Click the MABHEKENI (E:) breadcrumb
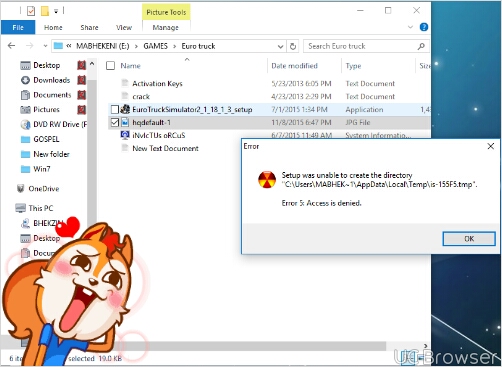This screenshot has width=502, height=367. click(103, 46)
